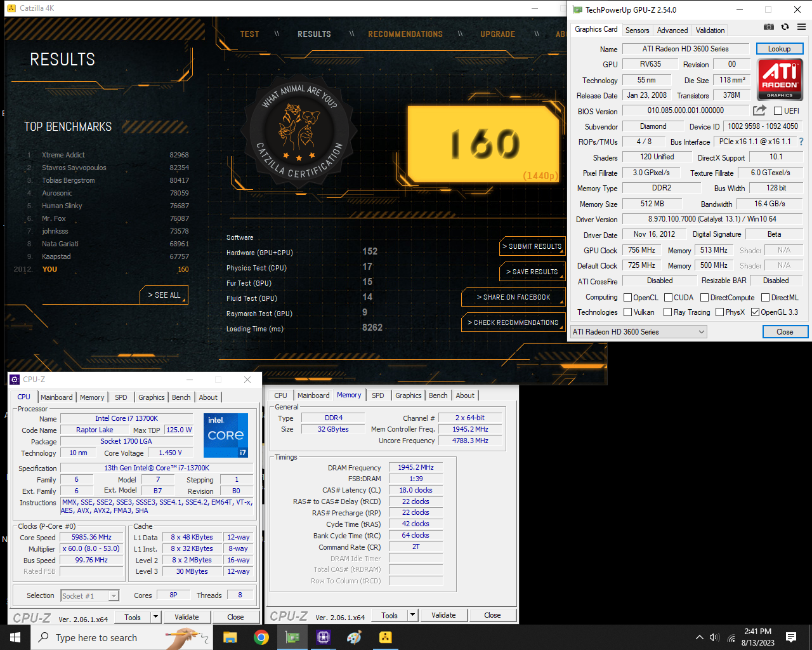Open the Socket #1 selection dropdown
Image resolution: width=812 pixels, height=650 pixels.
89,596
